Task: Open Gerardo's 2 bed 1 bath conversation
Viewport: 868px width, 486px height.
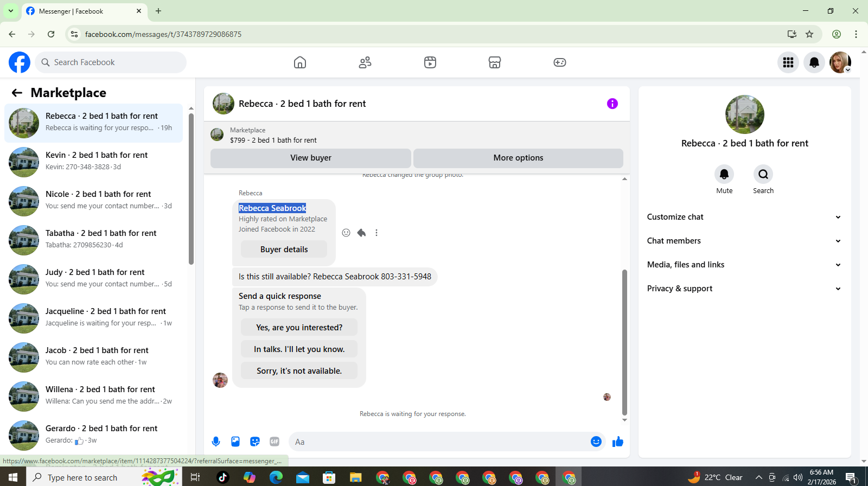Action: [x=94, y=436]
